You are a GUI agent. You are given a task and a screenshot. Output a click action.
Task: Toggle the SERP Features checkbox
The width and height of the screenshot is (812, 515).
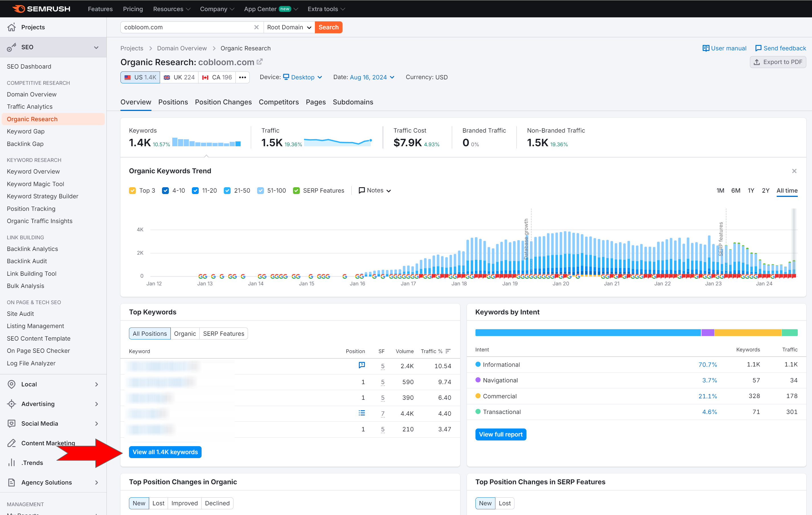click(296, 191)
